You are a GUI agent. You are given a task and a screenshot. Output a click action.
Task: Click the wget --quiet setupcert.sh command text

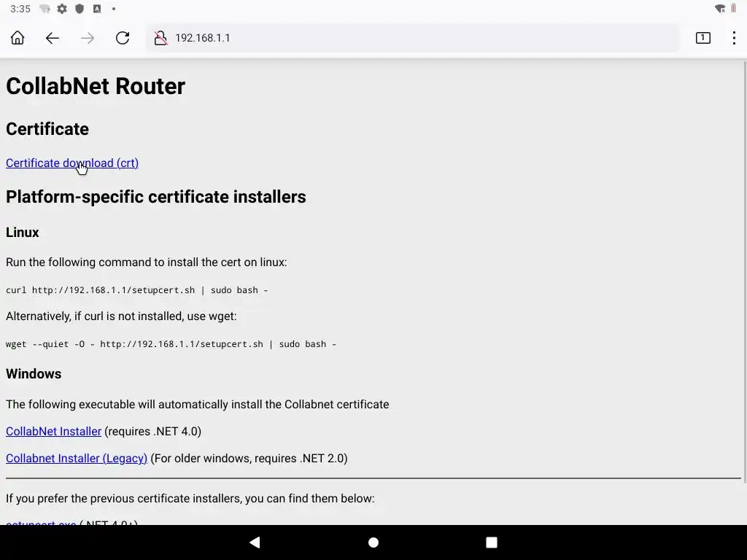171,344
